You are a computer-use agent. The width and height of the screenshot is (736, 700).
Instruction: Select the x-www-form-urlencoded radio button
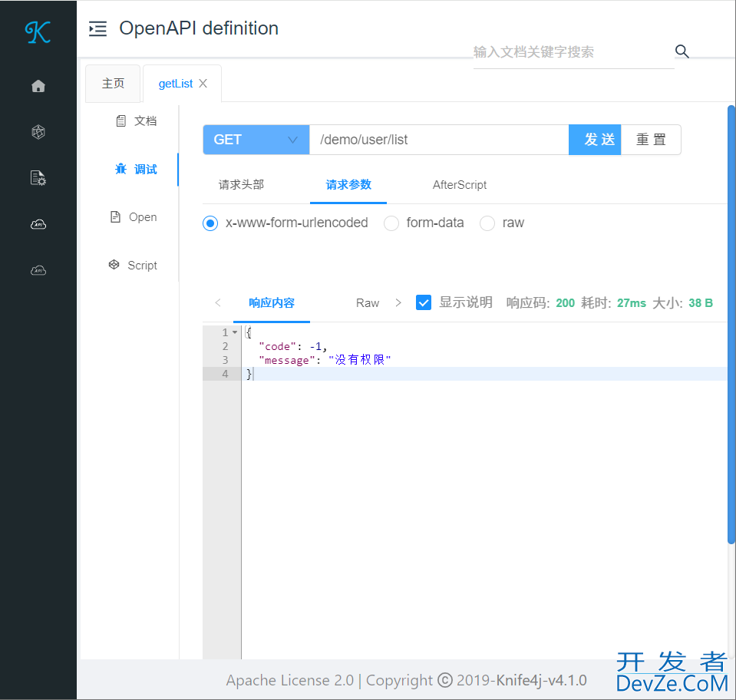tap(210, 223)
